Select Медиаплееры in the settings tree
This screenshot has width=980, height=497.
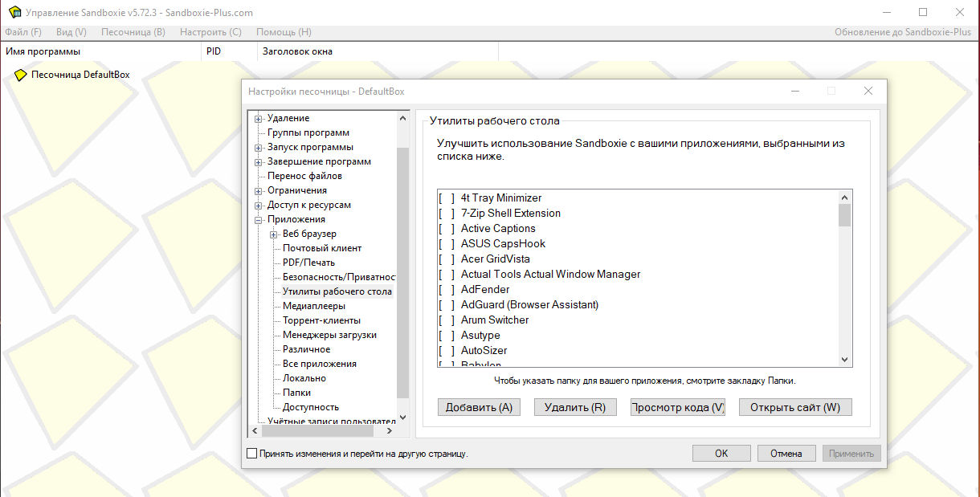(314, 306)
